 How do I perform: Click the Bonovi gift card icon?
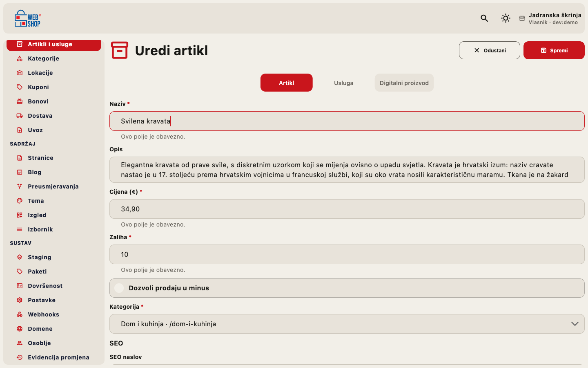(20, 101)
